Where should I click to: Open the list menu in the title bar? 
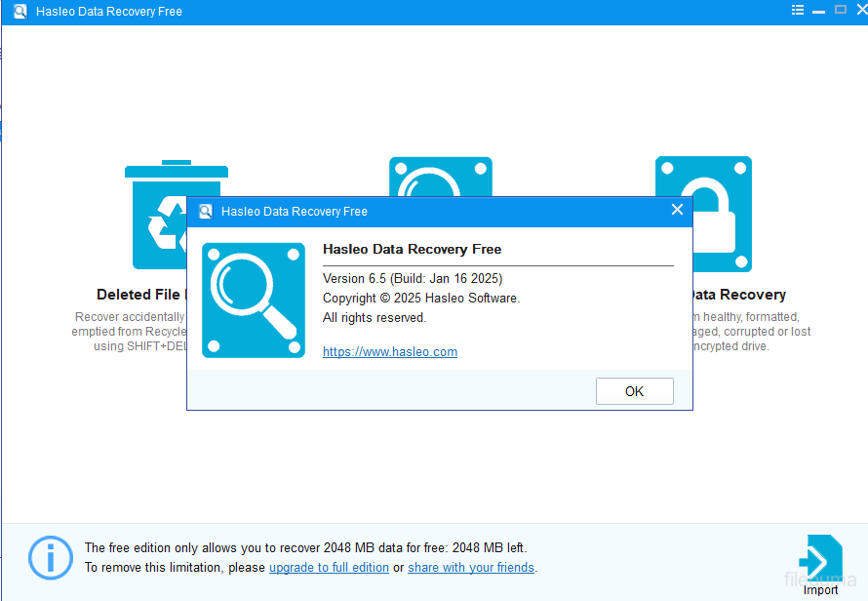coord(798,11)
